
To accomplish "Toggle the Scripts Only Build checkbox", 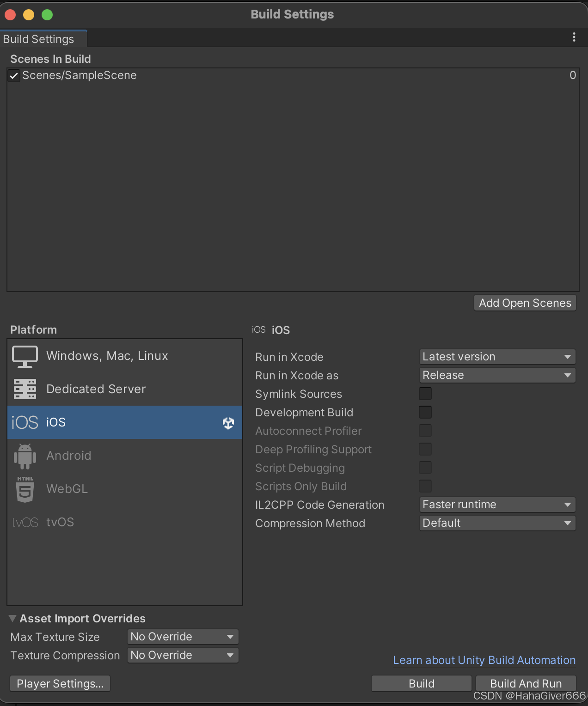I will click(425, 486).
